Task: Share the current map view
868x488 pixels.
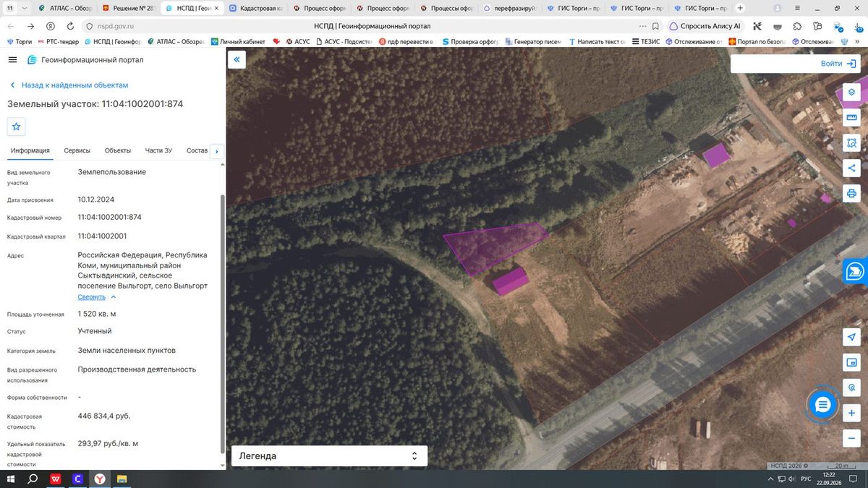Action: pyautogui.click(x=851, y=168)
